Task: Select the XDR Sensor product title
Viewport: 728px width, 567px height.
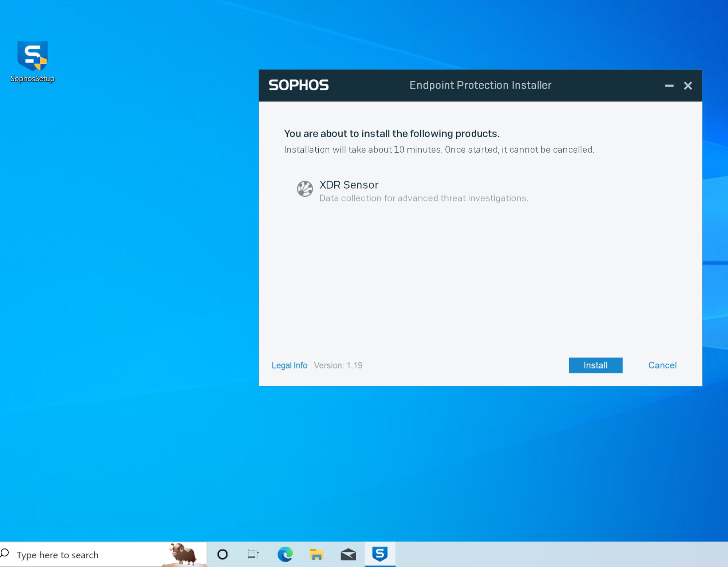Action: point(349,185)
